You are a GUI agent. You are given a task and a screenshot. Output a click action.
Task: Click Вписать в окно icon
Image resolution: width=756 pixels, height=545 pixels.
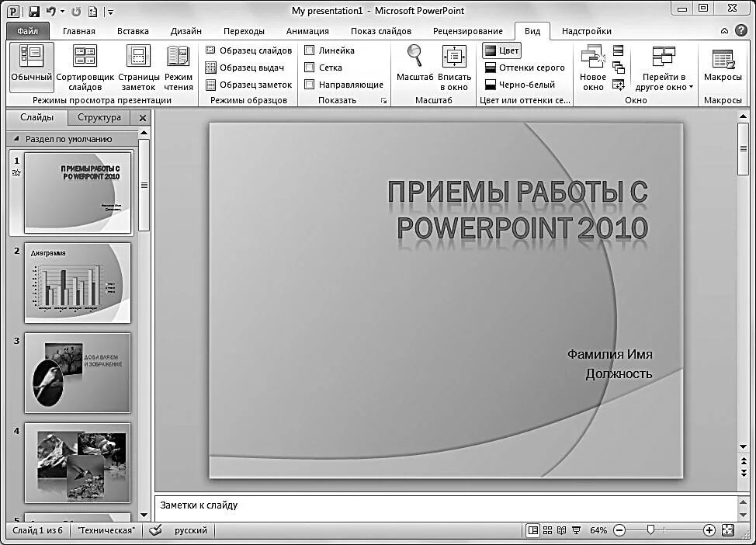pos(454,57)
